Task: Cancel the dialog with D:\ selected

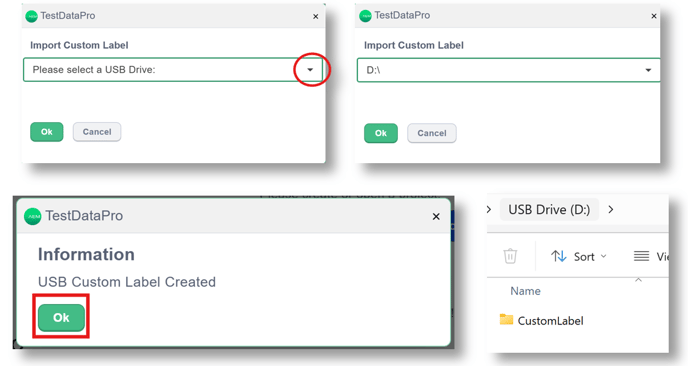Action: coord(432,133)
